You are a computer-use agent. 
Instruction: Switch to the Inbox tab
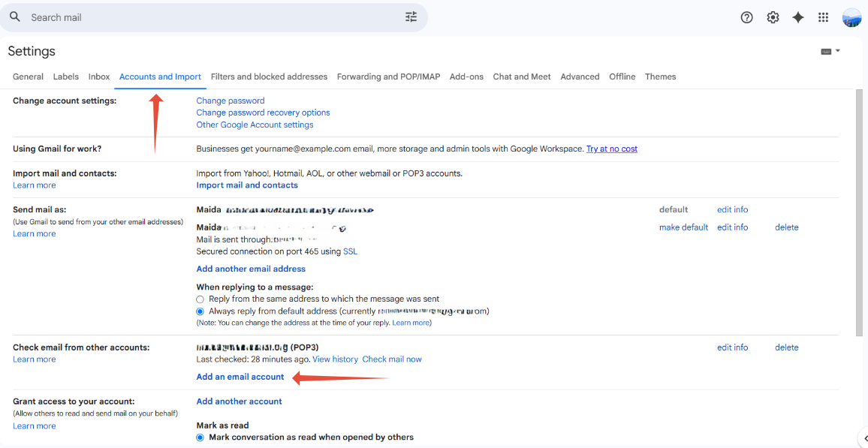(99, 77)
